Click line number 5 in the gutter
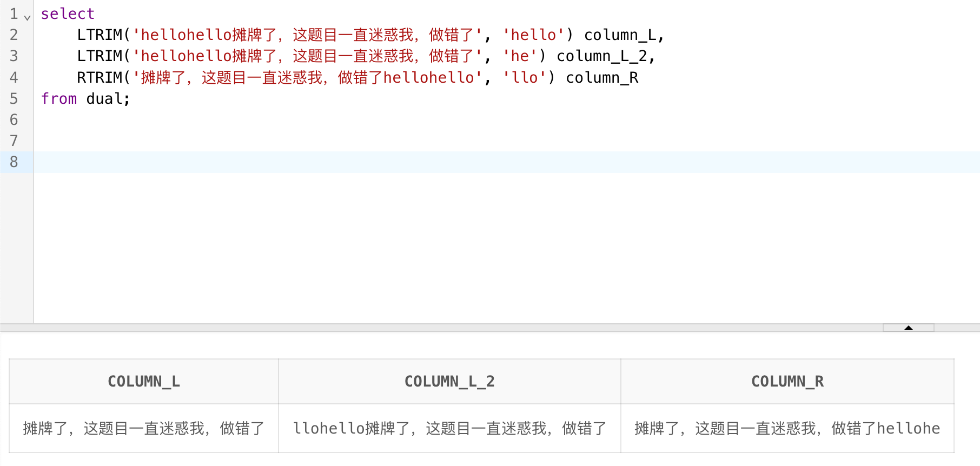 [14, 99]
